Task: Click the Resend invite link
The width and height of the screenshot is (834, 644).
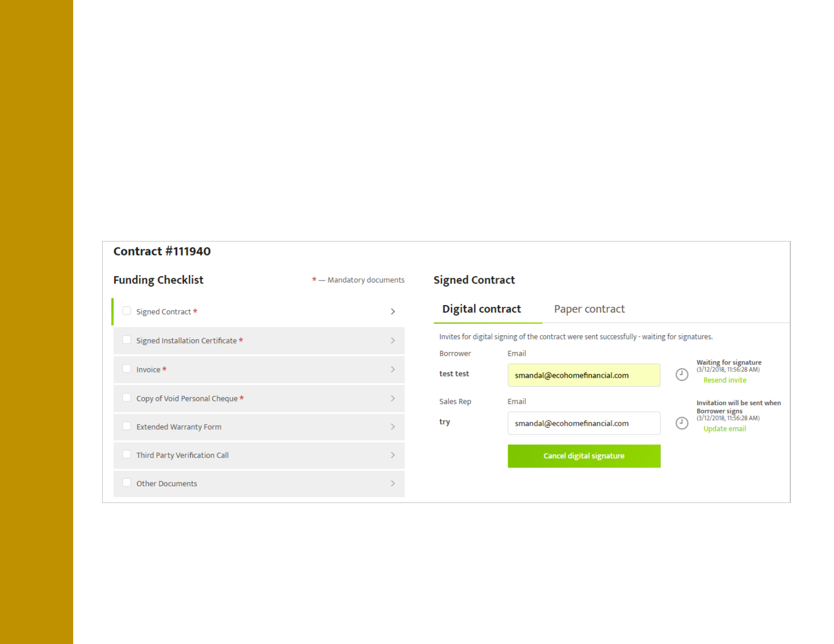Action: [x=724, y=380]
